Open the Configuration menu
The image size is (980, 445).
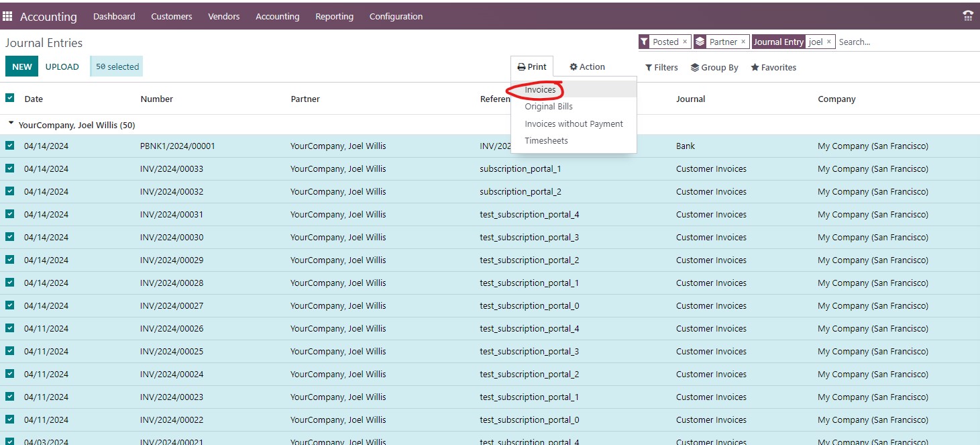[396, 16]
